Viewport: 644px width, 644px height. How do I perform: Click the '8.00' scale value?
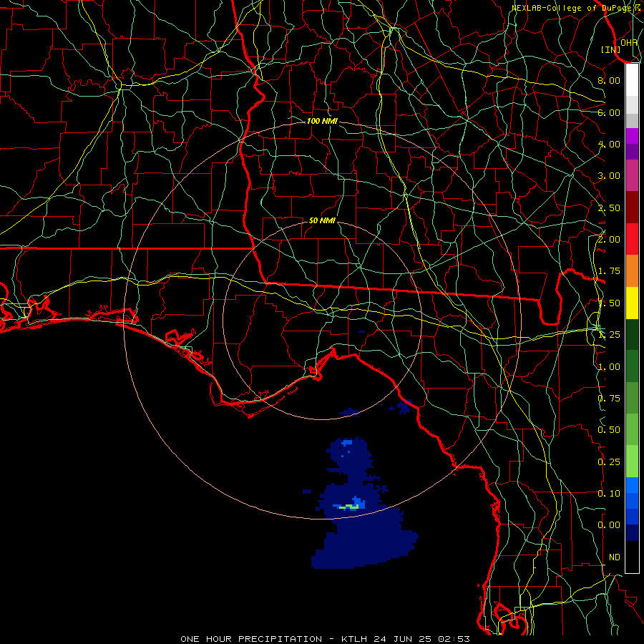tap(609, 80)
